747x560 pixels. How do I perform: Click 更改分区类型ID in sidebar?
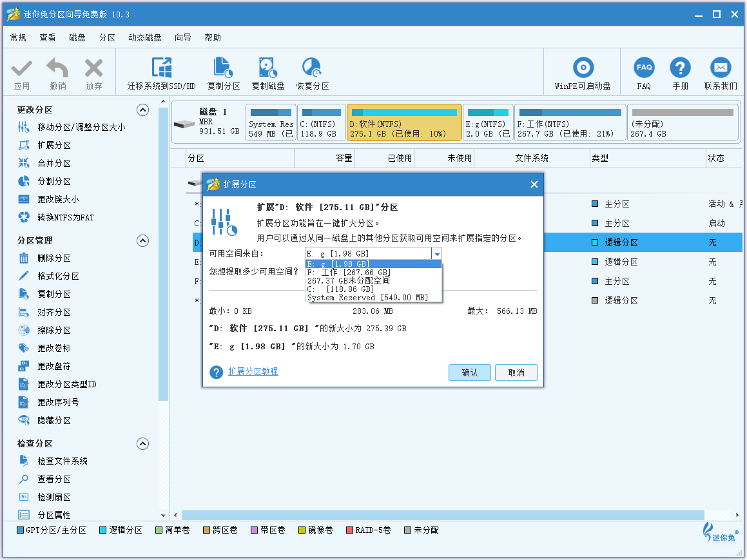pos(57,384)
